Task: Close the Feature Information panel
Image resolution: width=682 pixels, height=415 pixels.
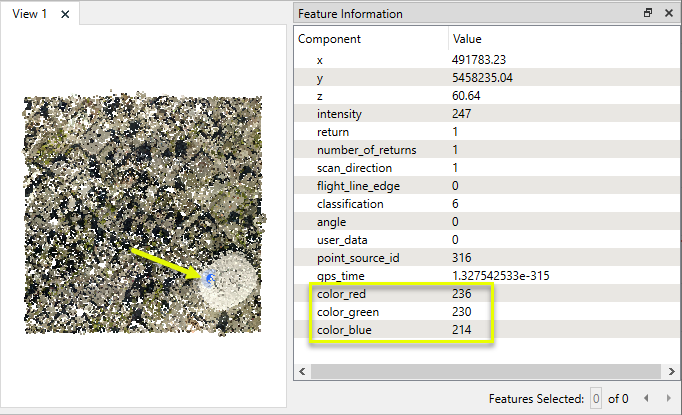Action: click(x=669, y=13)
